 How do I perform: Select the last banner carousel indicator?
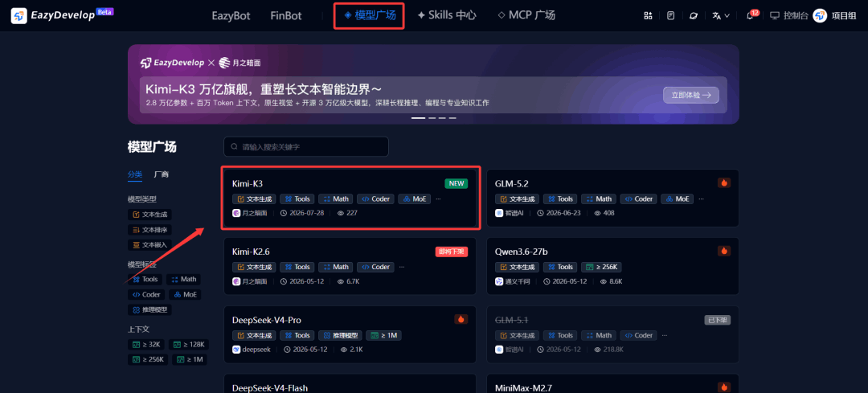[452, 118]
